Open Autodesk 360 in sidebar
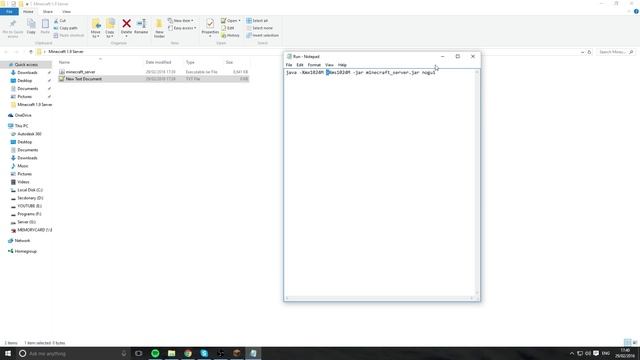Viewport: 640px width, 360px height. [x=29, y=134]
